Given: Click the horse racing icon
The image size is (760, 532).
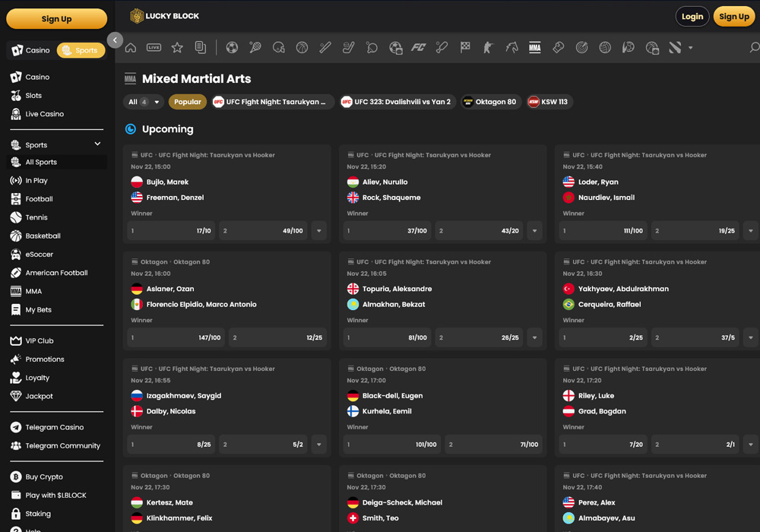Looking at the screenshot, I should 511,48.
